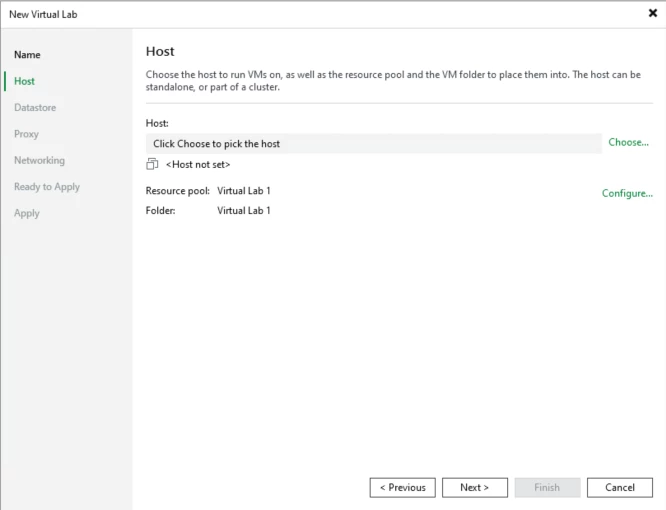Switch to the Proxy step

pyautogui.click(x=27, y=134)
